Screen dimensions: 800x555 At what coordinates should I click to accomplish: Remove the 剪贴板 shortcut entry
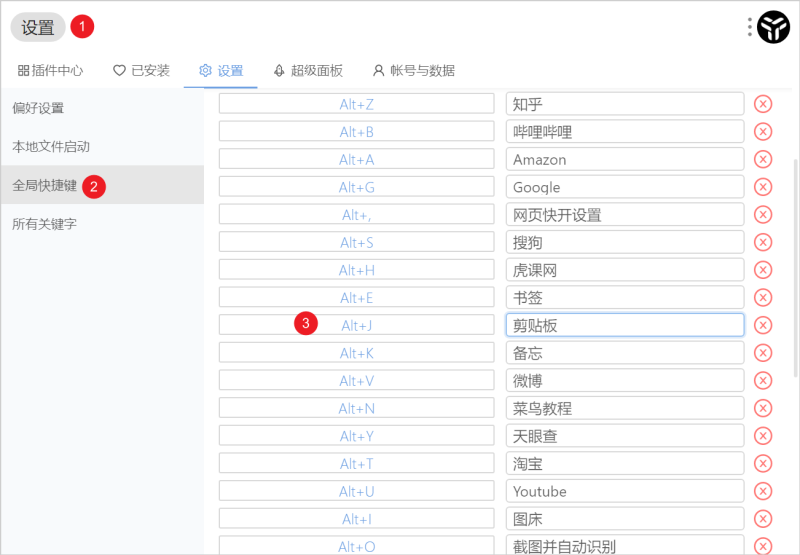pyautogui.click(x=763, y=325)
